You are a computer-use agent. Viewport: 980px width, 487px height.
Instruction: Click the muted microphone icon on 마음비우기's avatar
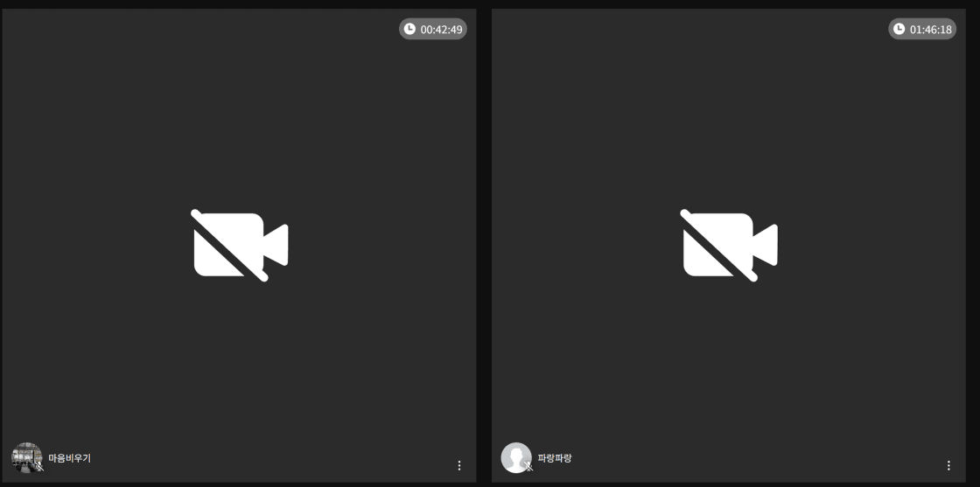39,466
